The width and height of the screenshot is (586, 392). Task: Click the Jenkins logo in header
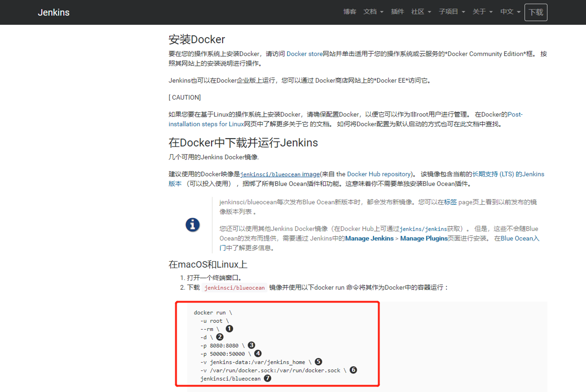54,12
